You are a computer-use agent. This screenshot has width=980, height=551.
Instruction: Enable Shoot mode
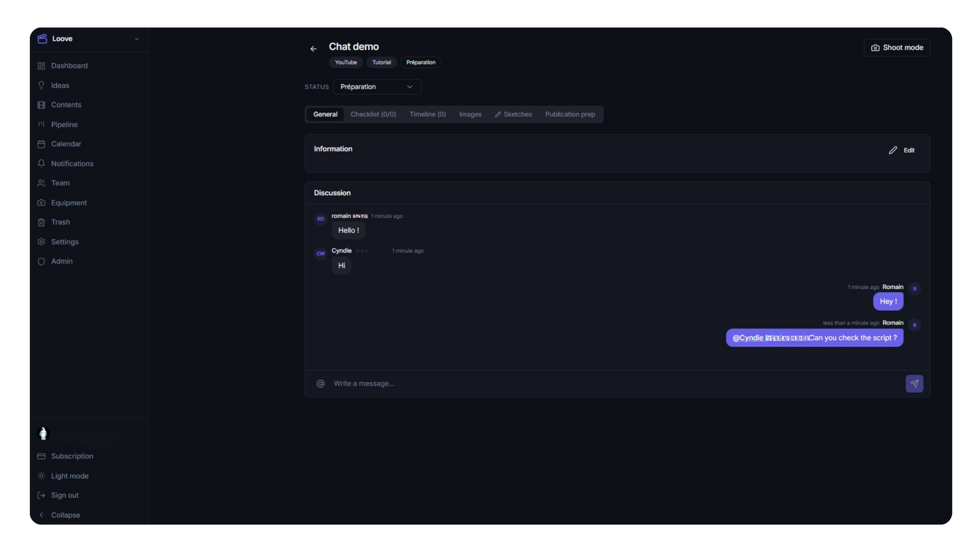(897, 48)
